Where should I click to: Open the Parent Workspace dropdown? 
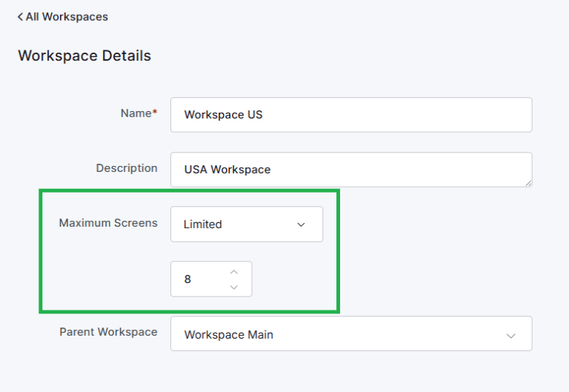[x=351, y=333]
